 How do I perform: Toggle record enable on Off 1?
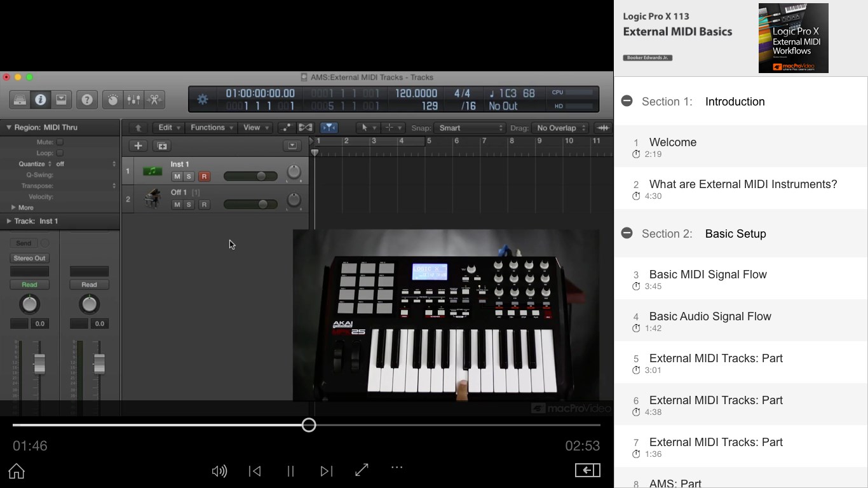pyautogui.click(x=204, y=205)
